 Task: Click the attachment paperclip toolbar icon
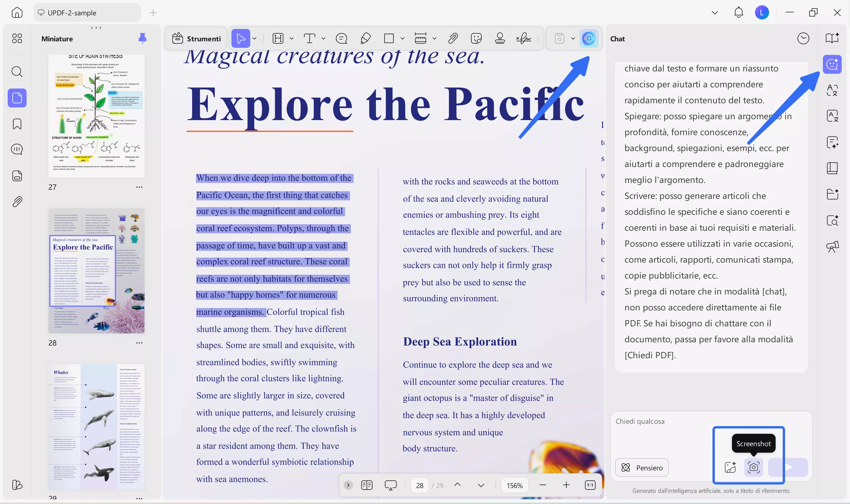click(453, 38)
